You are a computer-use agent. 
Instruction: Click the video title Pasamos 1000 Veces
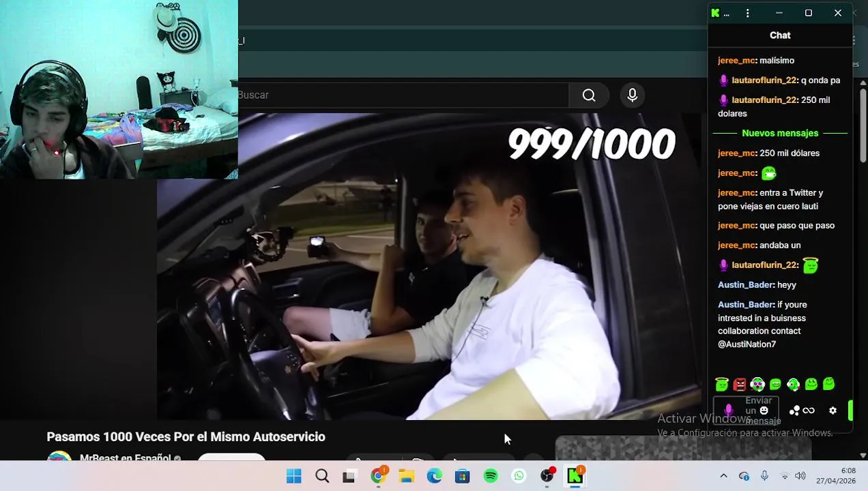click(186, 437)
